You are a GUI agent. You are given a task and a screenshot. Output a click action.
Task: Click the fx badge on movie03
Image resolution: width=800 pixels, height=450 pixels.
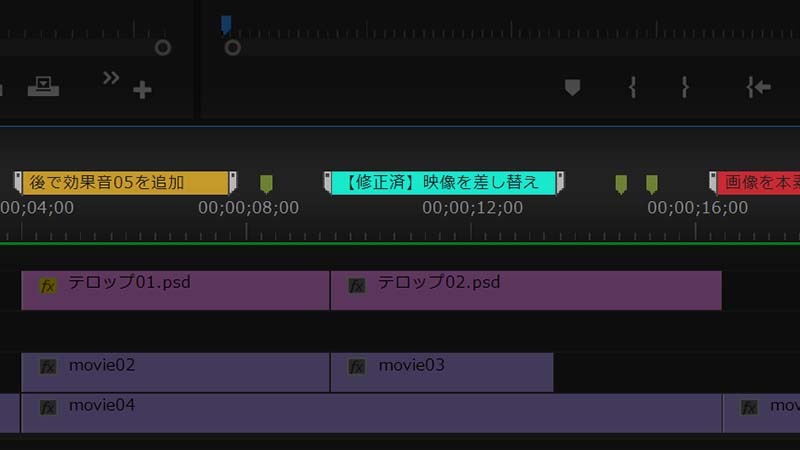click(x=357, y=367)
